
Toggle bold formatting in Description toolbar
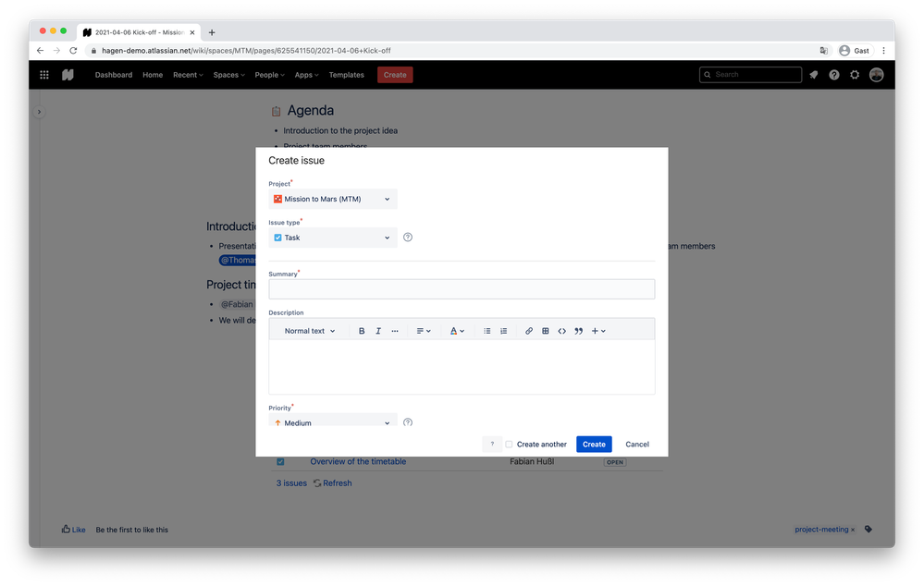pyautogui.click(x=362, y=331)
